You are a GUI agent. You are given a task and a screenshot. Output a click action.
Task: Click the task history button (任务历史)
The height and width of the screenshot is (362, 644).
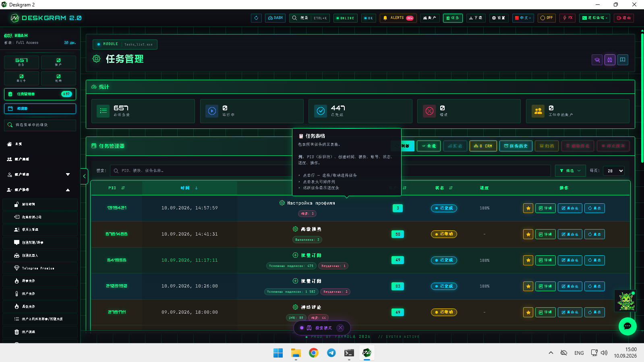pyautogui.click(x=516, y=146)
